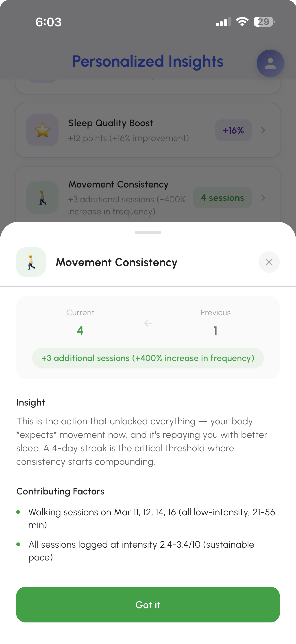Image resolution: width=296 pixels, height=644 pixels.
Task: Select the walking figure icon on Movement Consistency card
Action: tap(42, 198)
